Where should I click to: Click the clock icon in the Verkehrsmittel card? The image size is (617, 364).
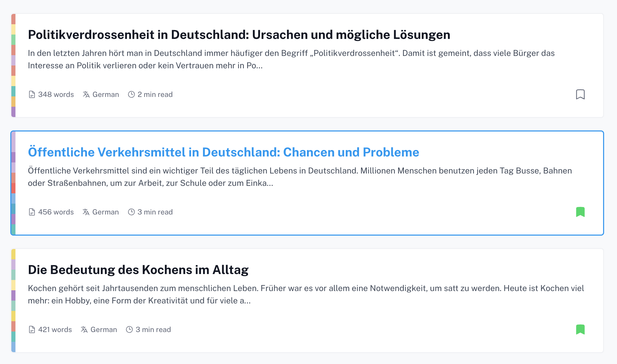[131, 212]
